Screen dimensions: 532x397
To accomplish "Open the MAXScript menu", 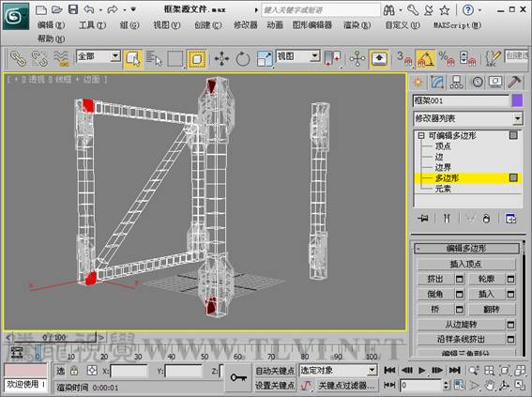I will point(457,24).
